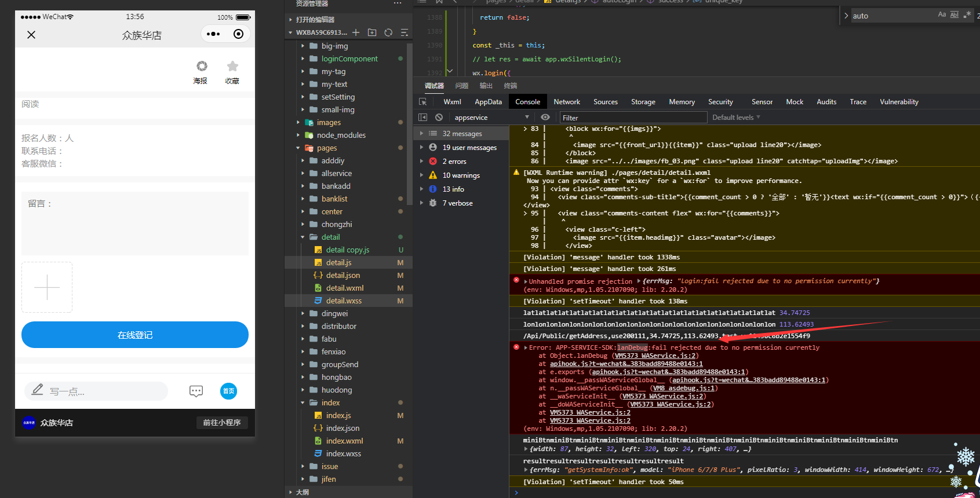Click the add image plus box
This screenshot has width=980, height=498.
[x=47, y=287]
